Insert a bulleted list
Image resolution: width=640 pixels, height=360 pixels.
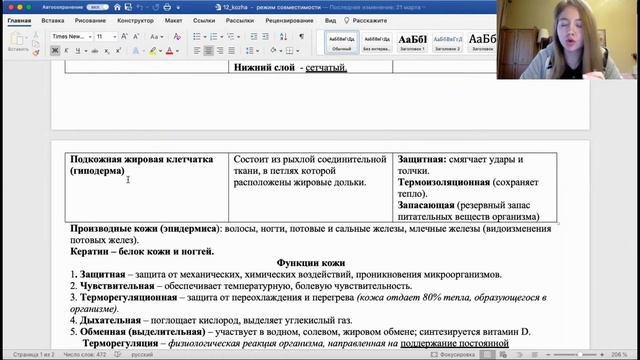(x=197, y=37)
